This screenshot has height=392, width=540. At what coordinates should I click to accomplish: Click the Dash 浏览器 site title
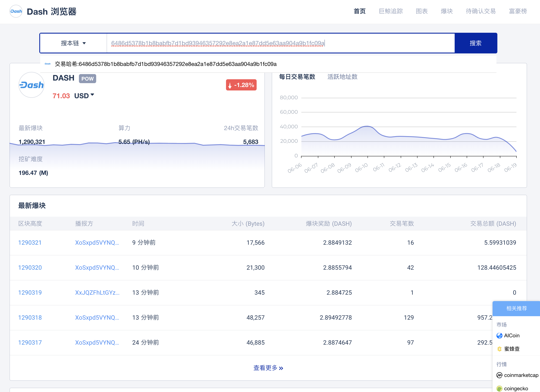point(51,11)
